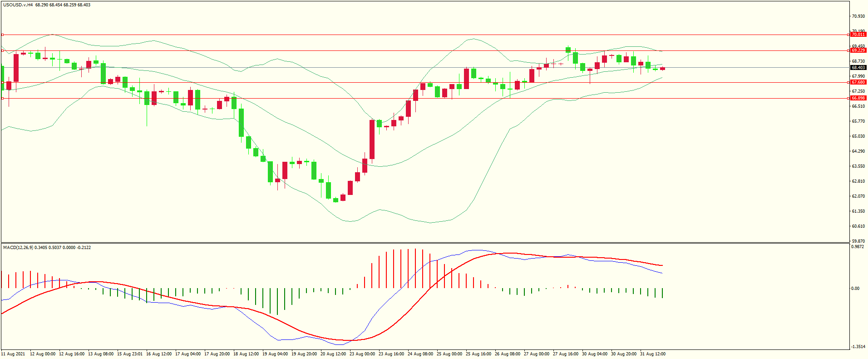Click the 27 Aug 00:00 time label
868x359 pixels.
point(537,354)
